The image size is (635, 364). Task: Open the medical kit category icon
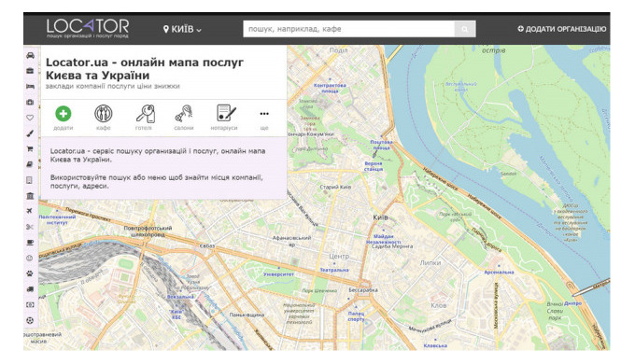click(x=30, y=102)
